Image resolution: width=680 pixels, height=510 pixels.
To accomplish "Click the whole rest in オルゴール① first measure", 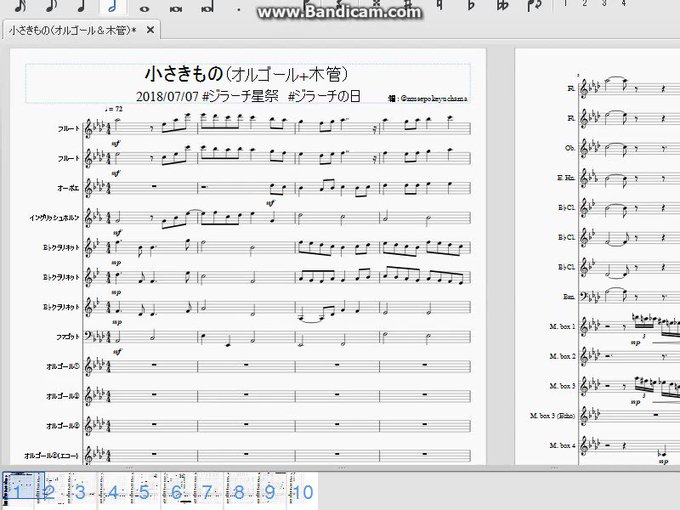I will pyautogui.click(x=154, y=365).
